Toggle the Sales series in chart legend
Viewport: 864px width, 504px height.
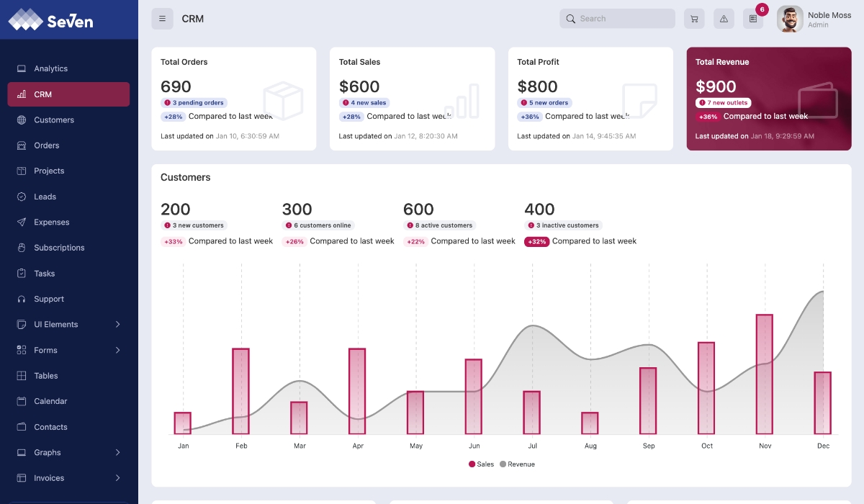tap(481, 464)
